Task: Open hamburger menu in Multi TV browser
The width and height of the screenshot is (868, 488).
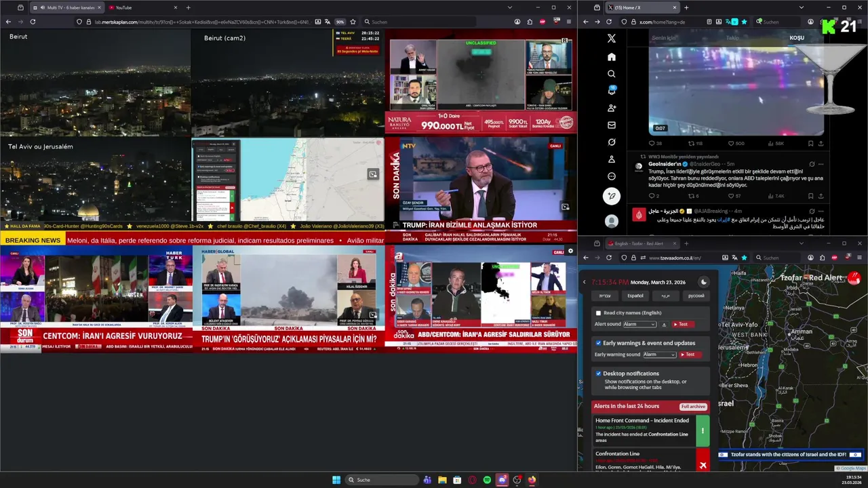Action: pos(569,22)
